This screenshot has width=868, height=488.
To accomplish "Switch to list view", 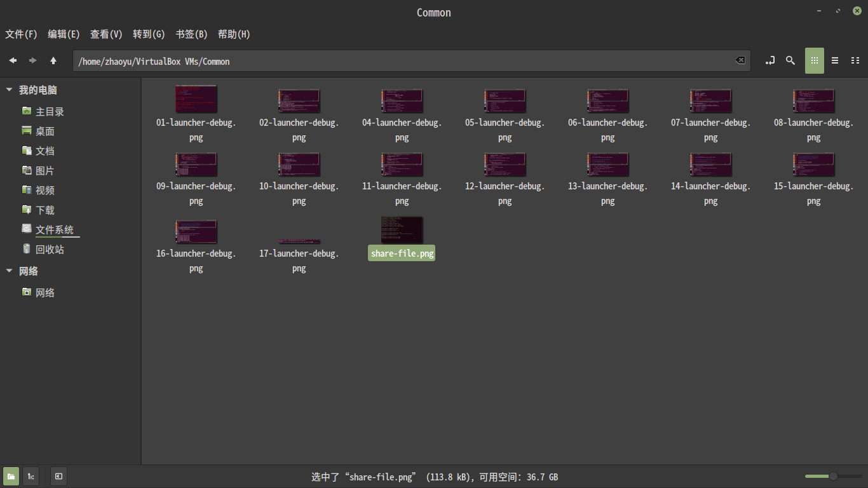I will [835, 60].
